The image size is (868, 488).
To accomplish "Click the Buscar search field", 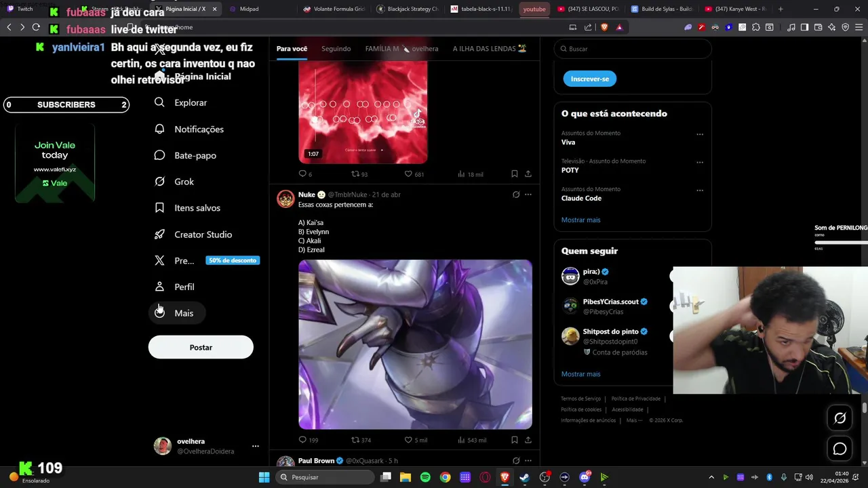I will pyautogui.click(x=633, y=49).
